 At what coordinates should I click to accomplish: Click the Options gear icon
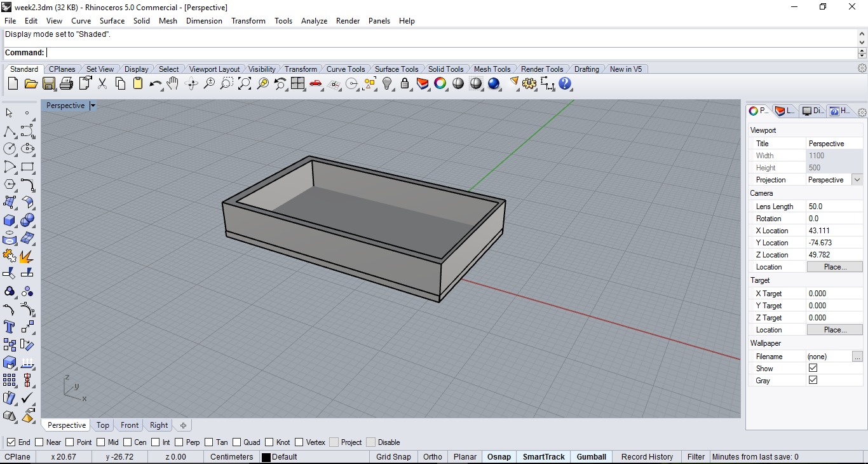click(x=529, y=83)
